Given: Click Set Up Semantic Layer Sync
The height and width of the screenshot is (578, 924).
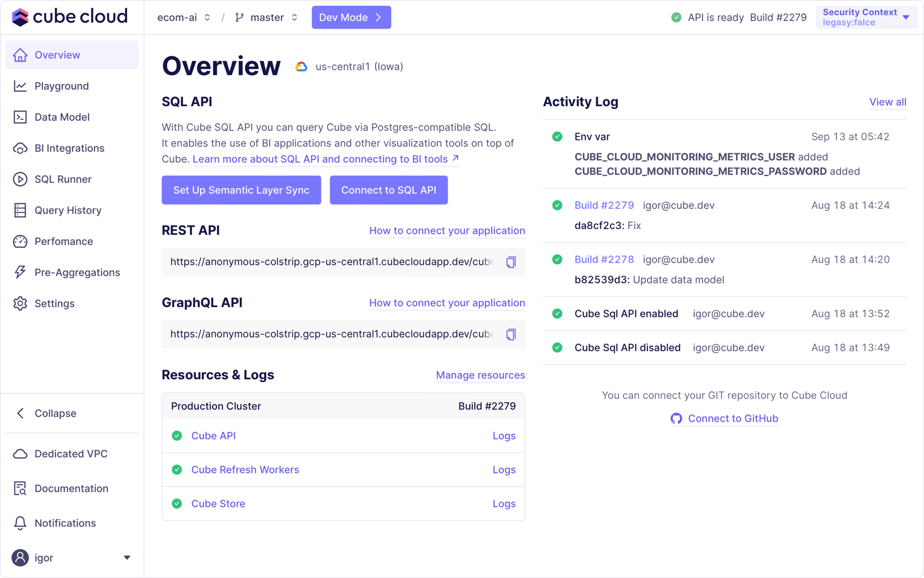Looking at the screenshot, I should click(x=241, y=190).
